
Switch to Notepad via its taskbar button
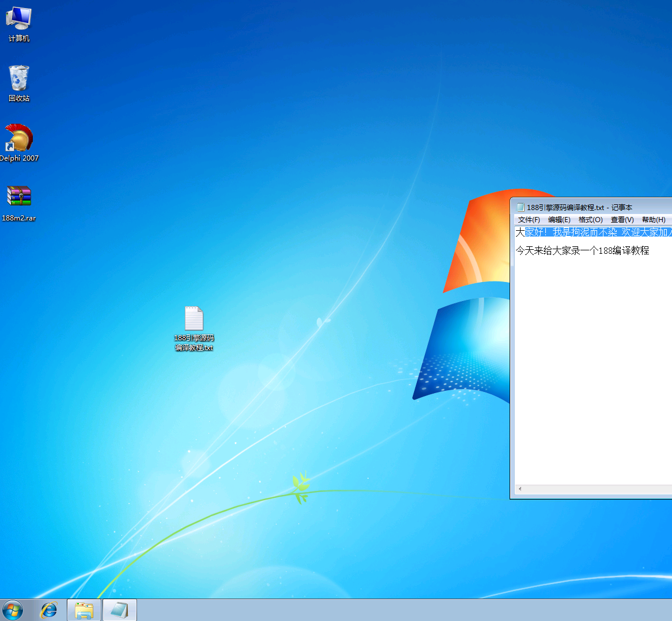tap(120, 610)
